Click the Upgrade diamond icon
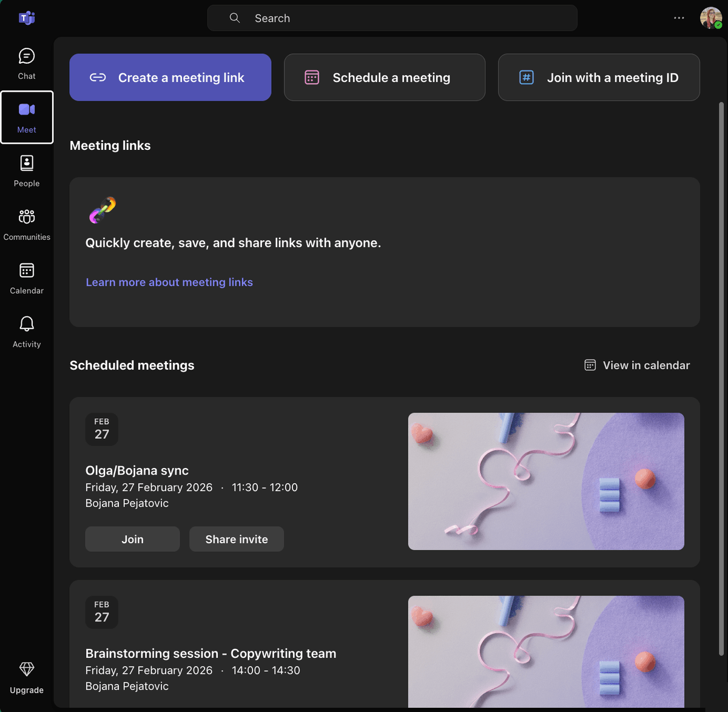 pyautogui.click(x=26, y=668)
